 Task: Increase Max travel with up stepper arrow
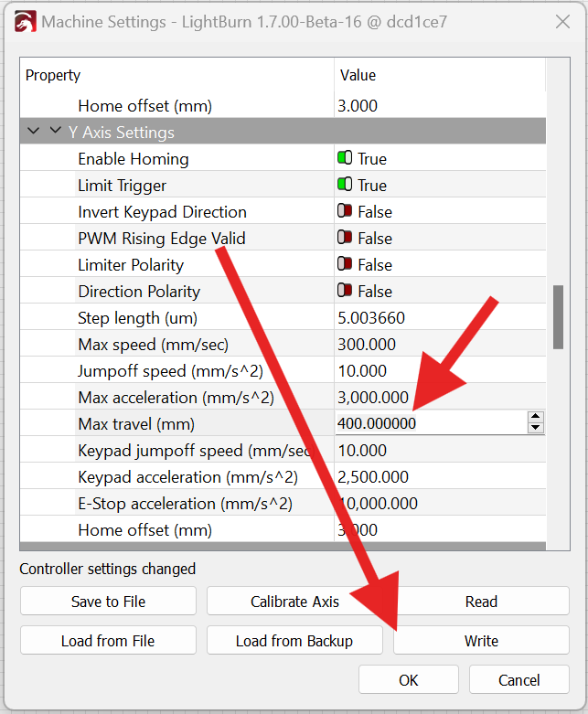(x=536, y=417)
